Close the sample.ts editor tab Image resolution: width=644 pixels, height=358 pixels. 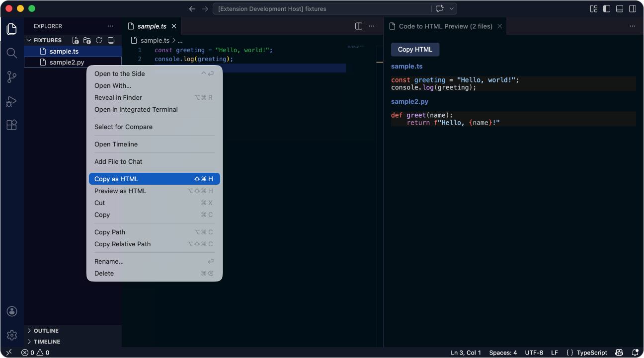174,26
